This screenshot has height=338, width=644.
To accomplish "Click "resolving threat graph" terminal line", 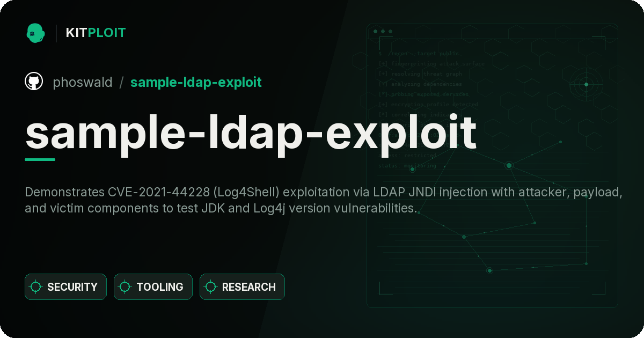I will [x=420, y=74].
